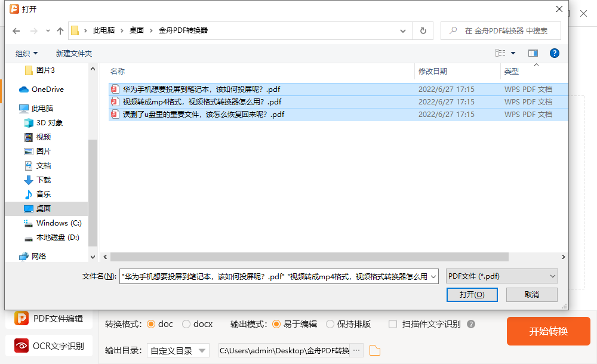Open the 组织 menu
The image size is (597, 364).
(x=26, y=53)
